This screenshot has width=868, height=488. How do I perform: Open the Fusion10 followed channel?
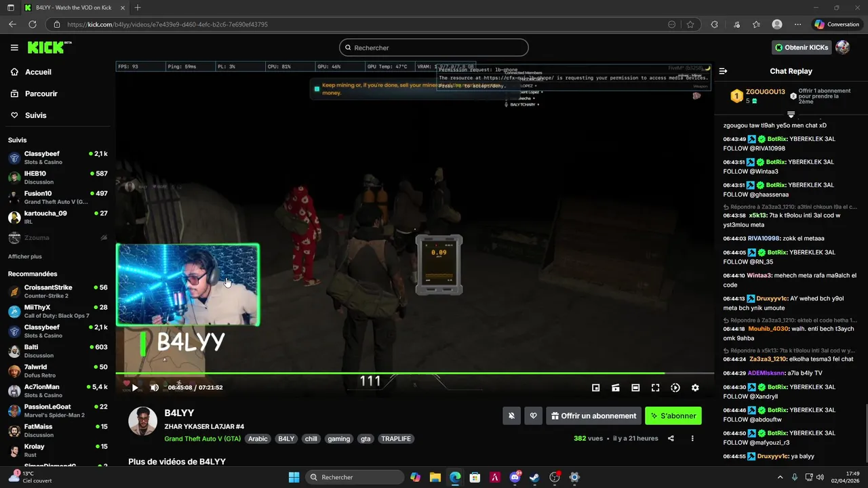58,197
